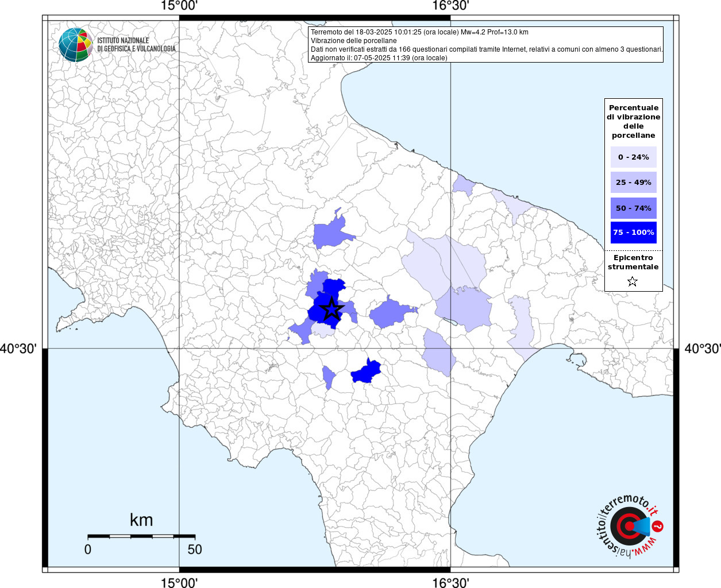The image size is (721, 588).
Task: Click the 'km' scale bar label
Action: point(141,520)
